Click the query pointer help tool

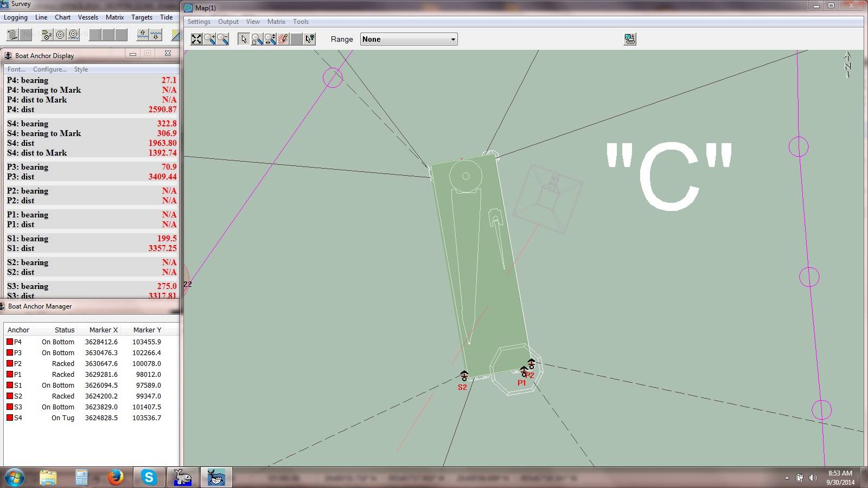coord(309,39)
